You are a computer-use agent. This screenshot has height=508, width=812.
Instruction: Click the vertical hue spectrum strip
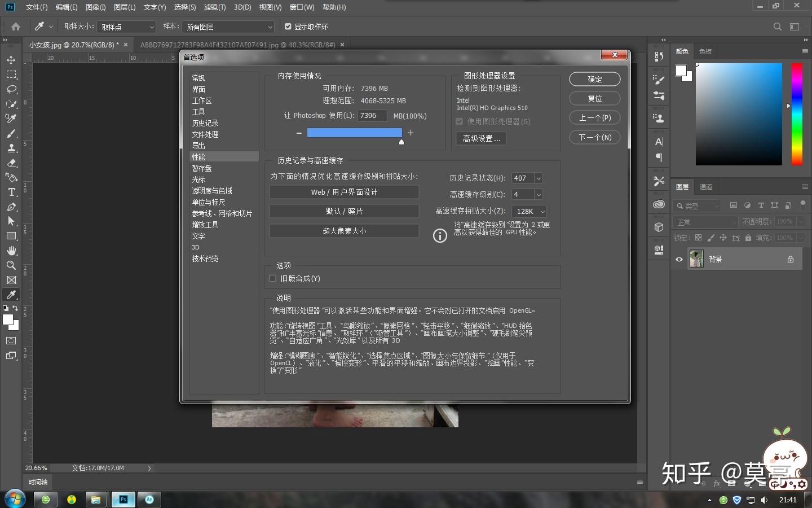tap(797, 114)
